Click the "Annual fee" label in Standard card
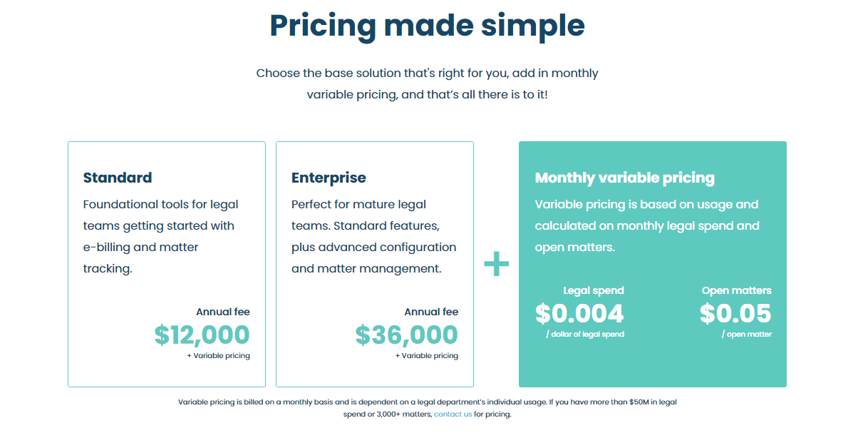This screenshot has width=868, height=433. [x=222, y=312]
